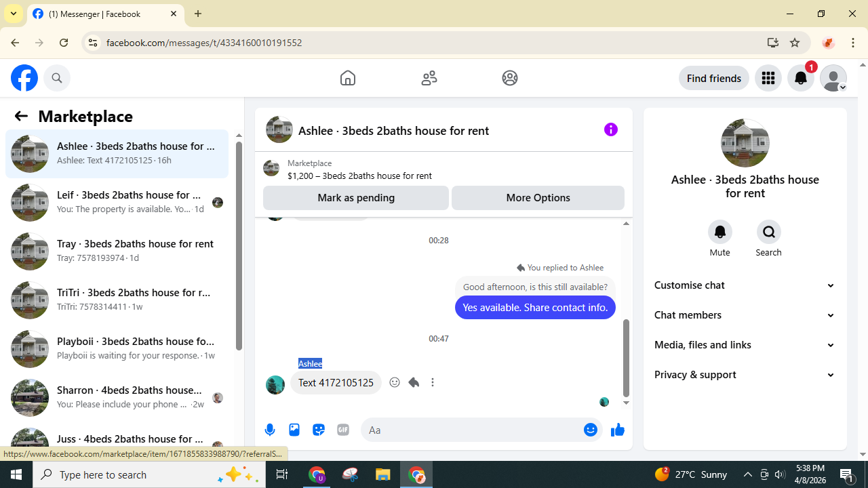Click house thumbnail in right info panel
The height and width of the screenshot is (488, 868).
(x=745, y=143)
